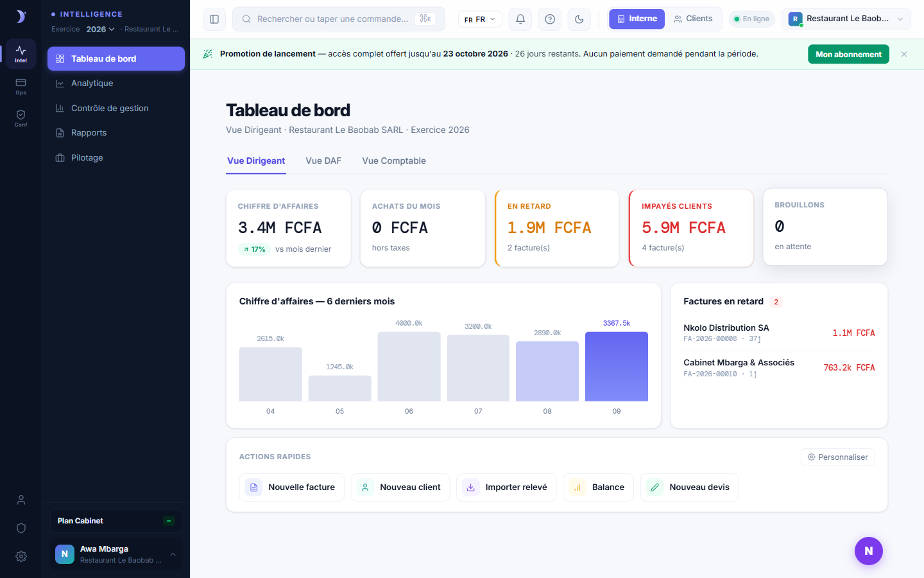Click Personnaliser in Actions rapides

point(837,457)
